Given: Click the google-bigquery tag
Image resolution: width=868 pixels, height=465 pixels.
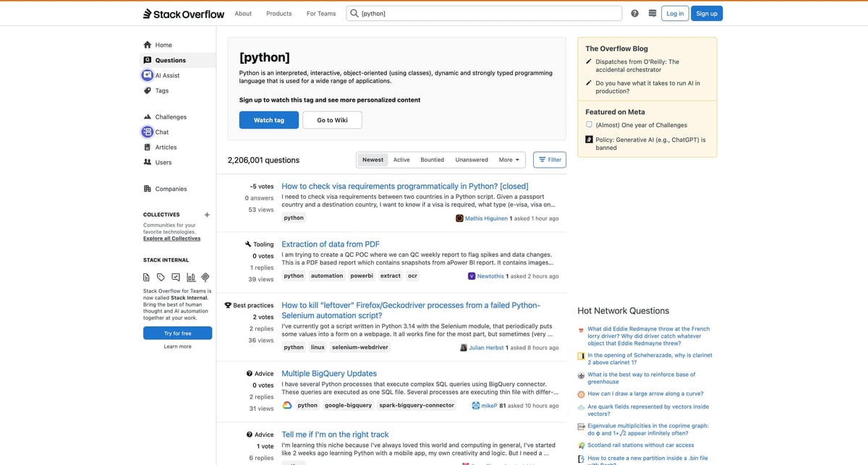Looking at the screenshot, I should pos(348,405).
